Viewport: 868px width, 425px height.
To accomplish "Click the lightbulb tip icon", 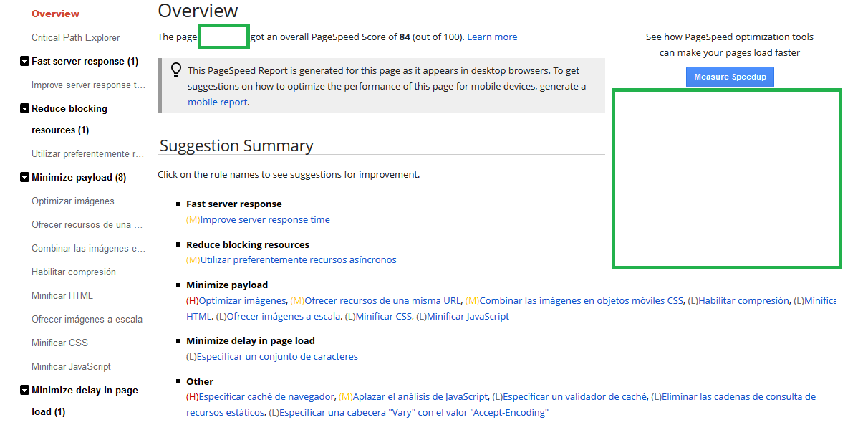I will tap(175, 70).
